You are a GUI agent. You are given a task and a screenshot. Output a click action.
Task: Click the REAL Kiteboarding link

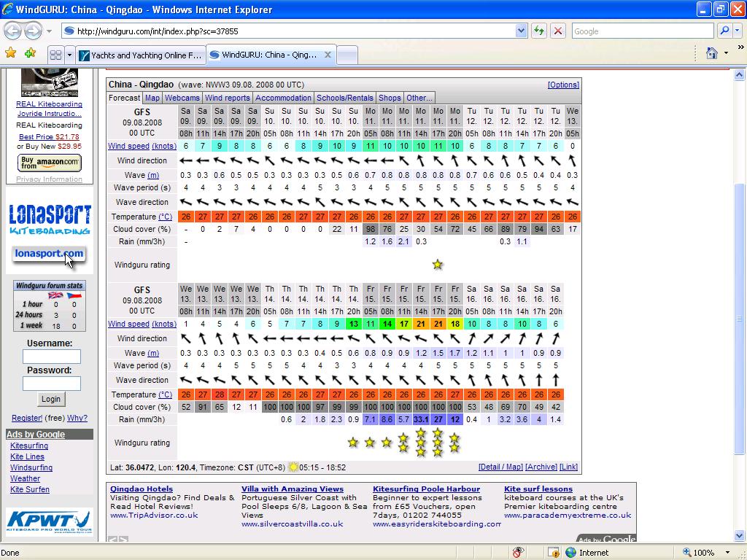tap(49, 104)
